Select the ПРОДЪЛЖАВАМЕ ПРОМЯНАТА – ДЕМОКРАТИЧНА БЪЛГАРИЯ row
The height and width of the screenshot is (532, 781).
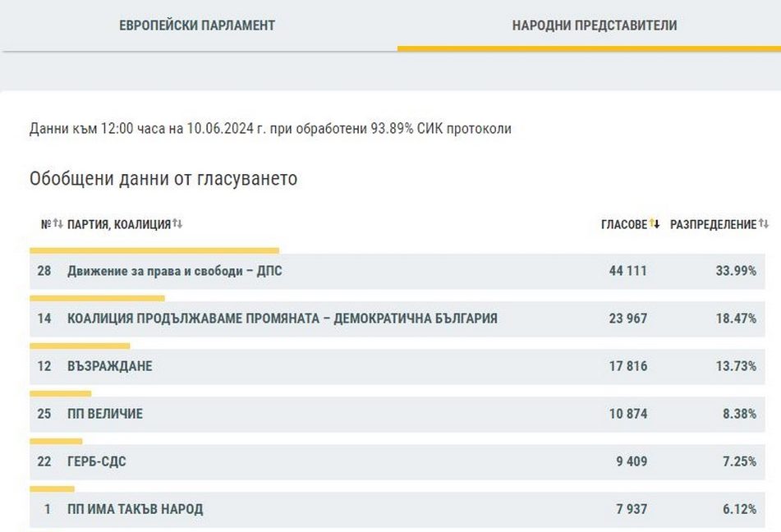(282, 319)
